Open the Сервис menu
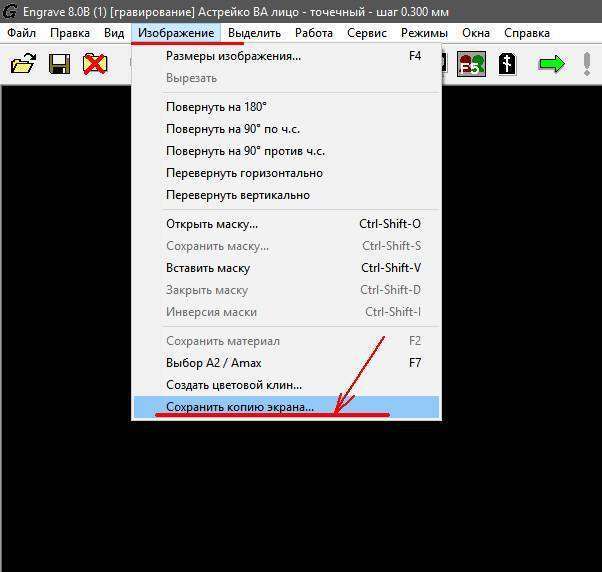Viewport: 602px width, 572px height. (x=367, y=33)
